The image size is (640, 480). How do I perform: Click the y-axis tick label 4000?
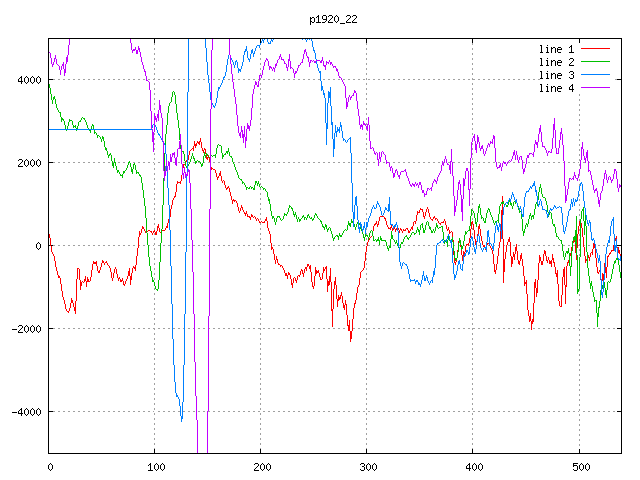click(x=28, y=80)
